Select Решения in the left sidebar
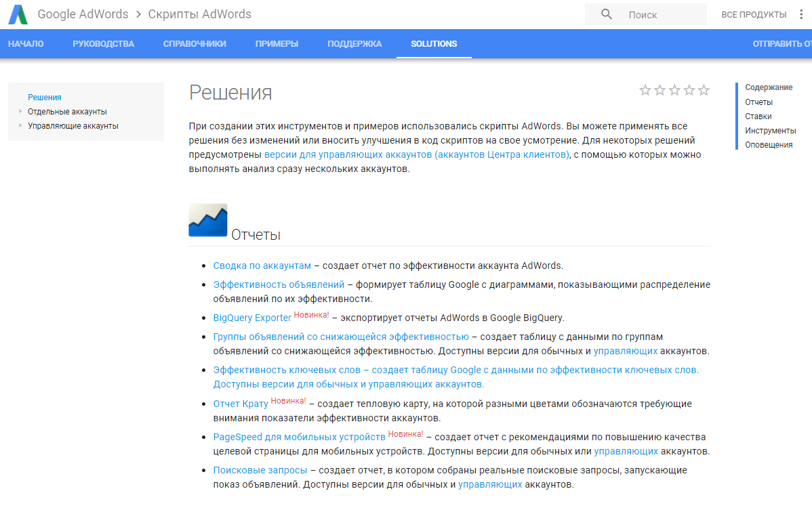 point(45,98)
